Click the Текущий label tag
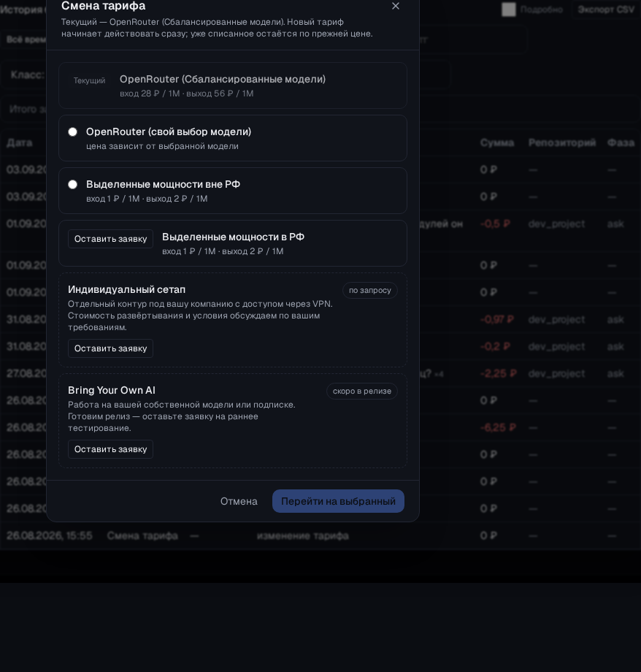641x672 pixels. (x=89, y=80)
